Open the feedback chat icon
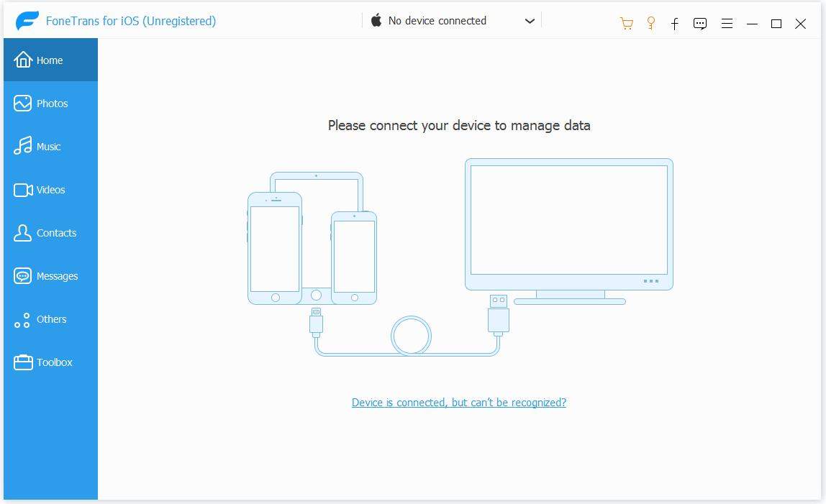The width and height of the screenshot is (826, 504). [699, 23]
